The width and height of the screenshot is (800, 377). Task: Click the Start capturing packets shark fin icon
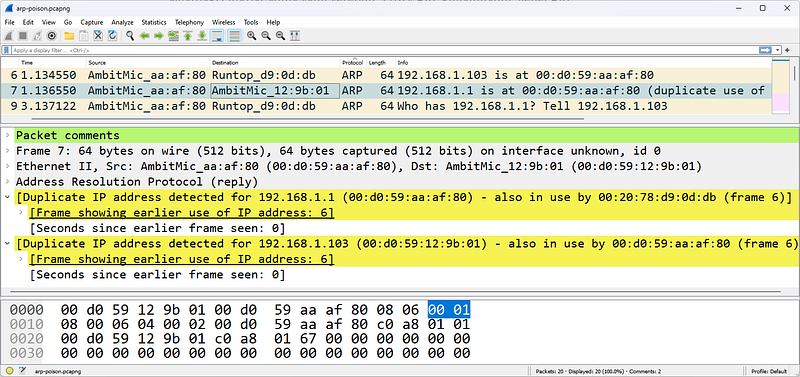pos(9,36)
